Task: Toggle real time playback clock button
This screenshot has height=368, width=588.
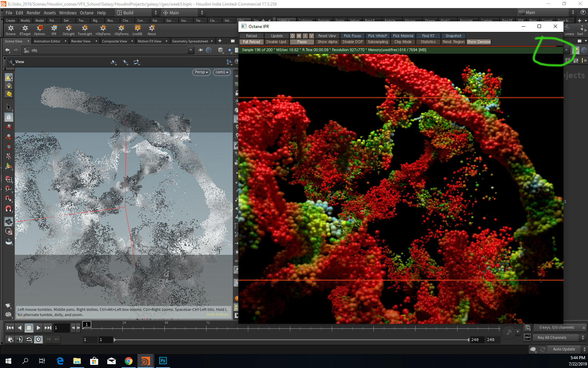Action: (38, 339)
